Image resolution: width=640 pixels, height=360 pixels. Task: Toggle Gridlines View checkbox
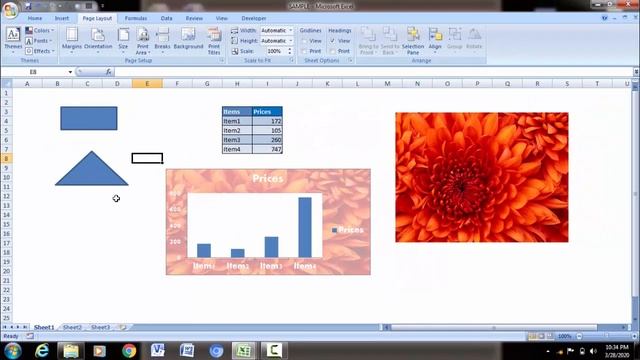(x=304, y=41)
